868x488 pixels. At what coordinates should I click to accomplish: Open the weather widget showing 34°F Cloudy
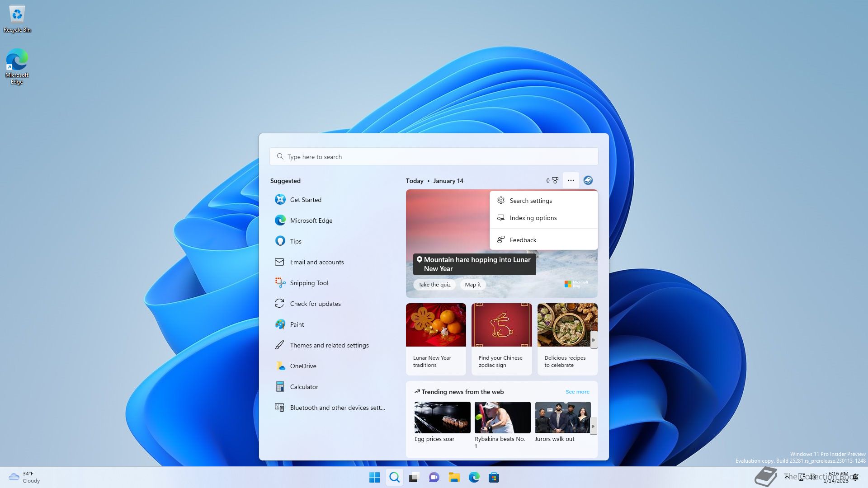point(25,477)
